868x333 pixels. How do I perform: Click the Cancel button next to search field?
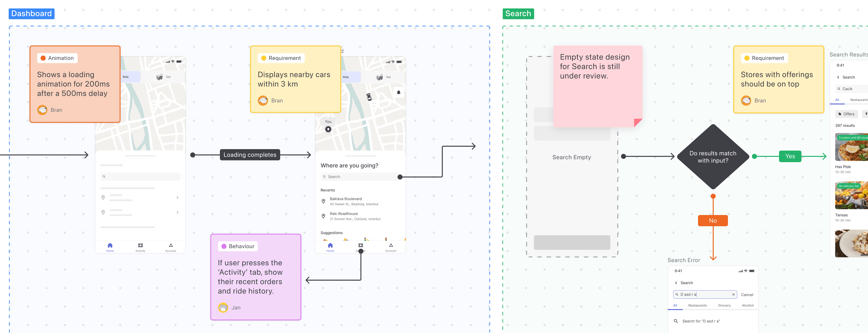click(x=747, y=295)
